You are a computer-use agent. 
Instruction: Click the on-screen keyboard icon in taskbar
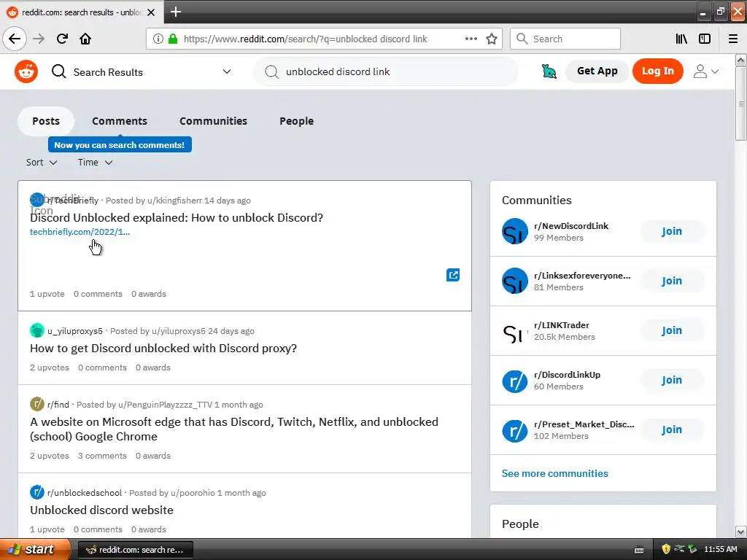[639, 550]
